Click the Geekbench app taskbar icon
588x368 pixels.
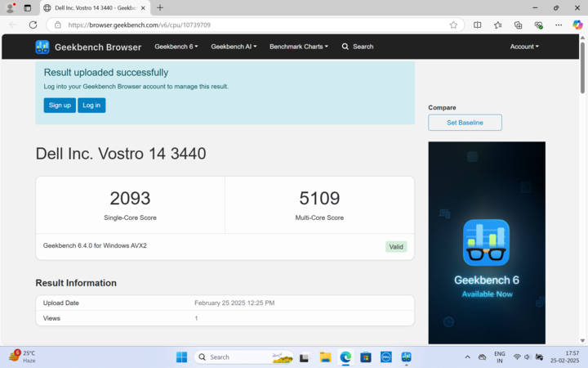pyautogui.click(x=406, y=357)
